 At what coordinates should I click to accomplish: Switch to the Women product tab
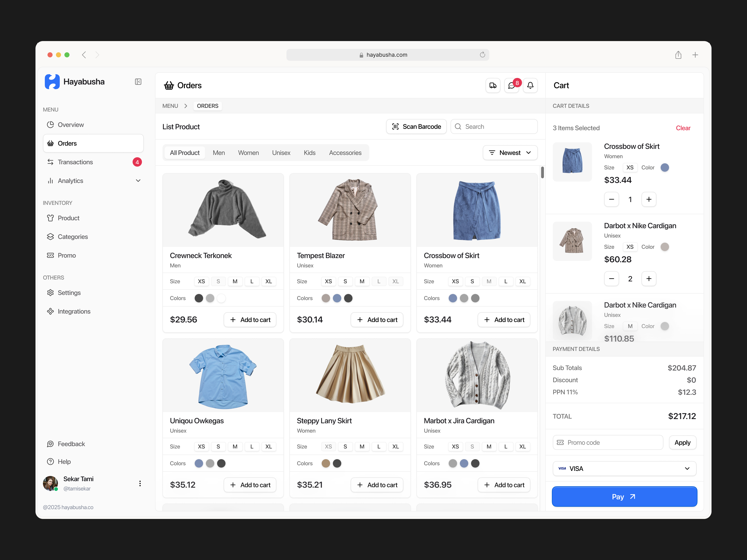[x=248, y=153]
